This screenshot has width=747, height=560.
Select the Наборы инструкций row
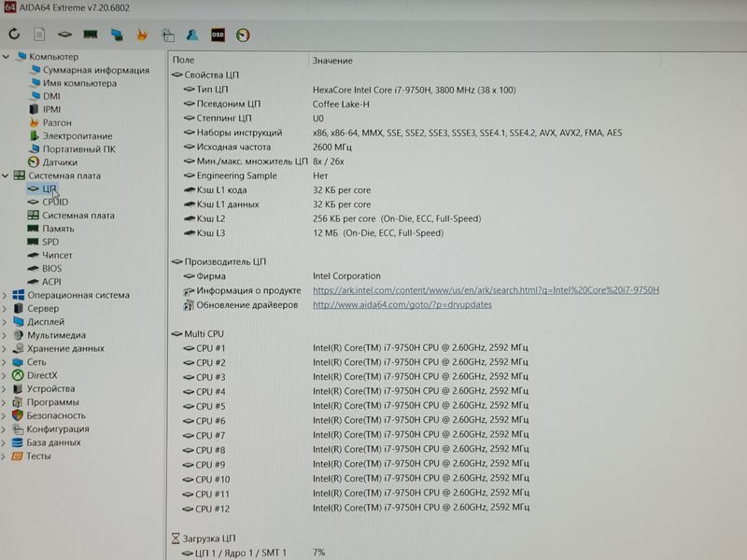pyautogui.click(x=403, y=133)
